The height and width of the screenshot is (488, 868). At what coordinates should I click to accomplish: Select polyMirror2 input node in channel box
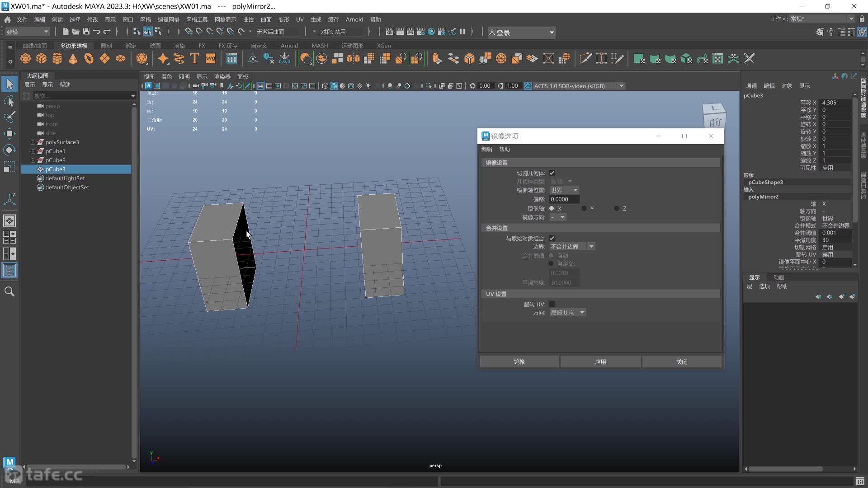(x=763, y=197)
